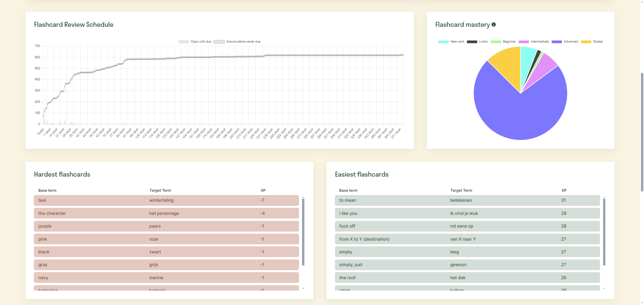
Task: Click the cyan New card swatch
Action: [443, 42]
